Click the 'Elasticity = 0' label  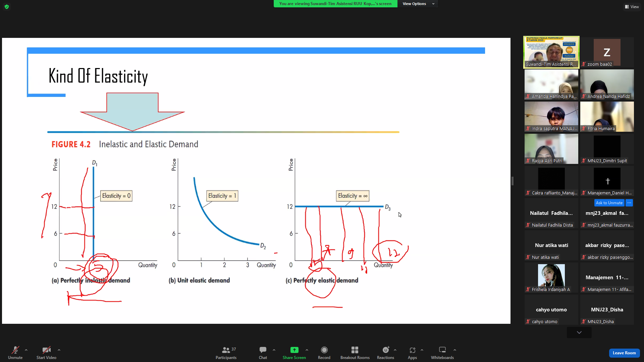point(116,196)
